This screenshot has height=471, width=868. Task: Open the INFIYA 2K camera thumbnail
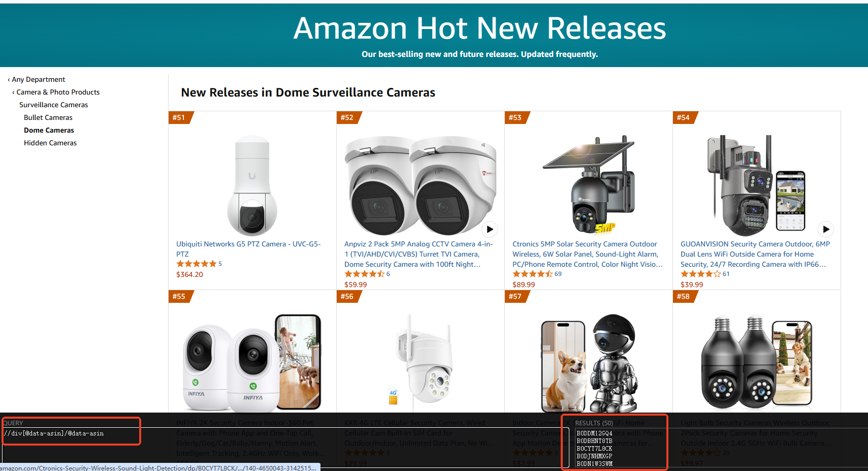252,362
